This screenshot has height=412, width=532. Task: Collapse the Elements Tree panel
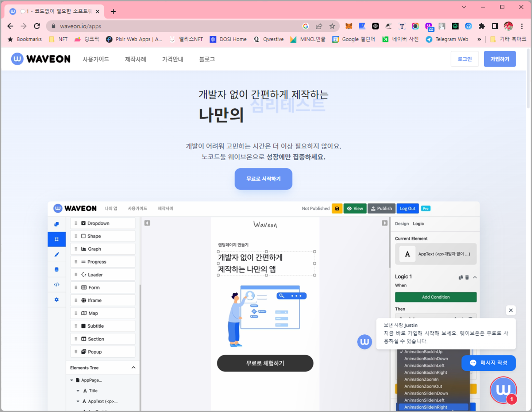click(x=134, y=367)
